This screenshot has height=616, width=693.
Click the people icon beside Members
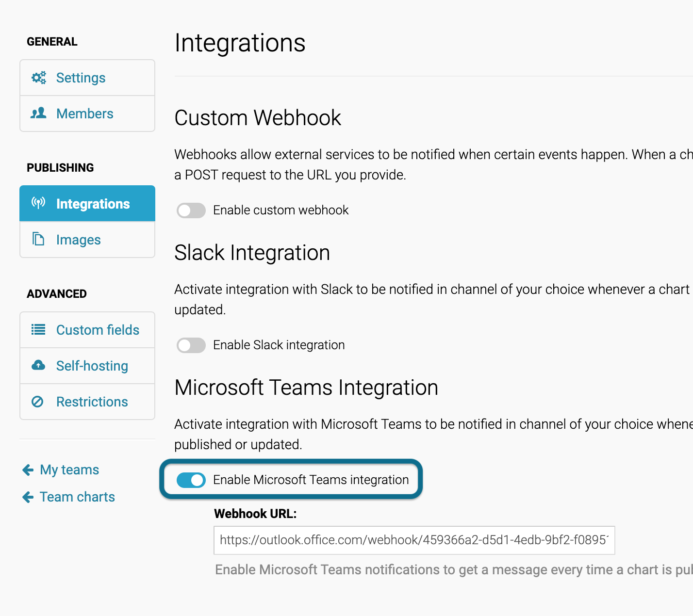point(38,113)
